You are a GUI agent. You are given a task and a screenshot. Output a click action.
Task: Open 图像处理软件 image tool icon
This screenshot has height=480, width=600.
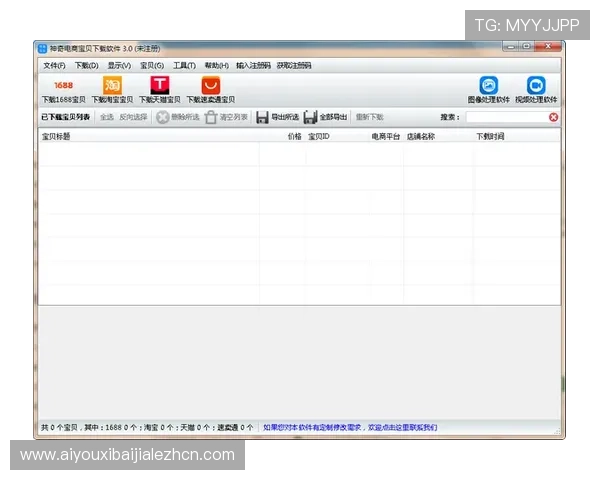(x=488, y=86)
